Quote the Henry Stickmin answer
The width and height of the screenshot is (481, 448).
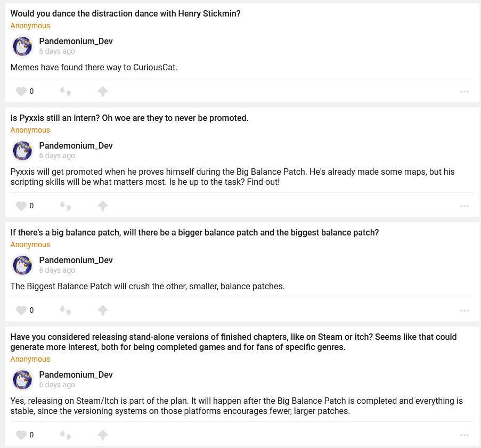click(x=66, y=92)
